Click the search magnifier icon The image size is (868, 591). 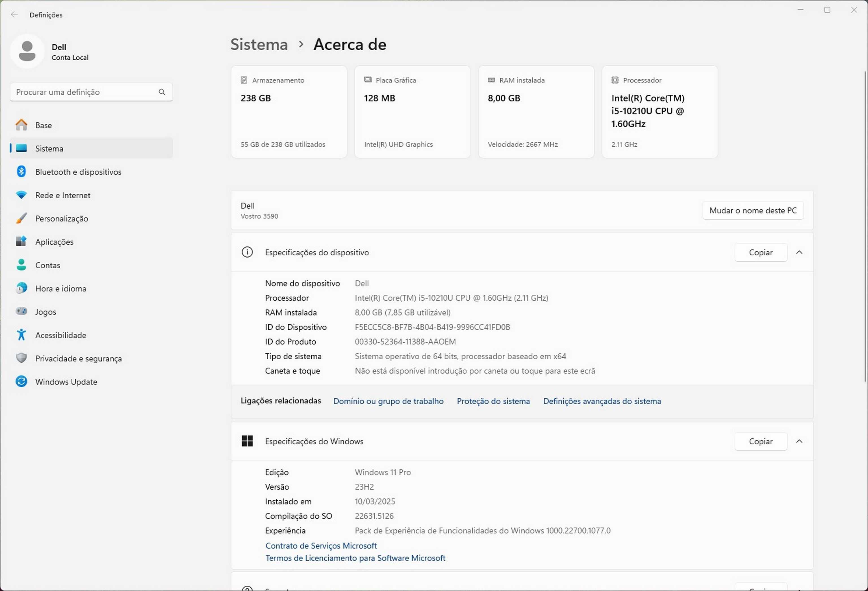[162, 92]
